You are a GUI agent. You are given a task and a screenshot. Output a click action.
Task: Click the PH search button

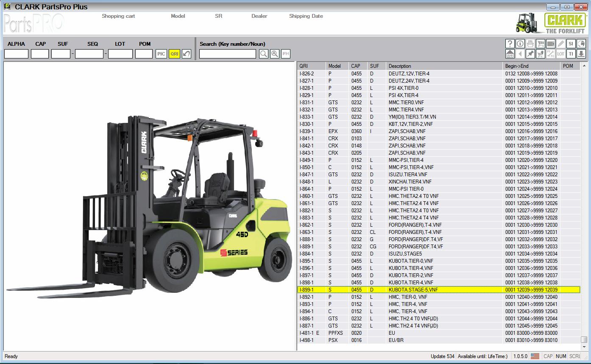(x=286, y=54)
